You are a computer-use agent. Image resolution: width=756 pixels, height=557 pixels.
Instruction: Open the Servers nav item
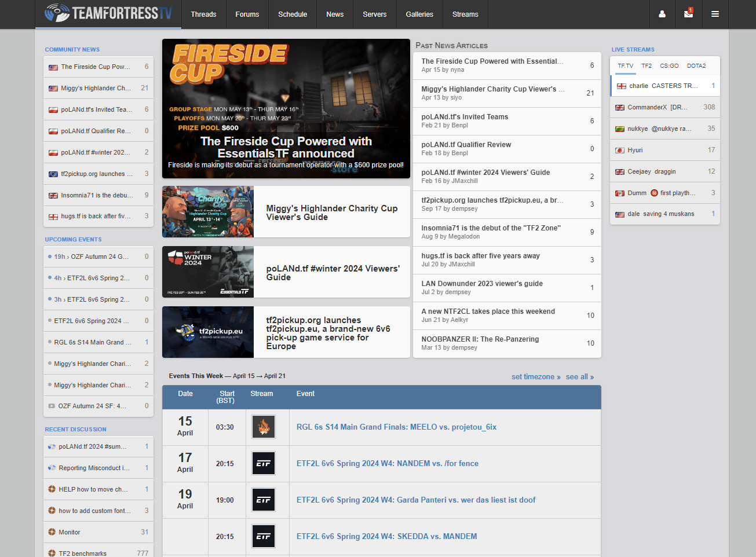click(x=374, y=14)
